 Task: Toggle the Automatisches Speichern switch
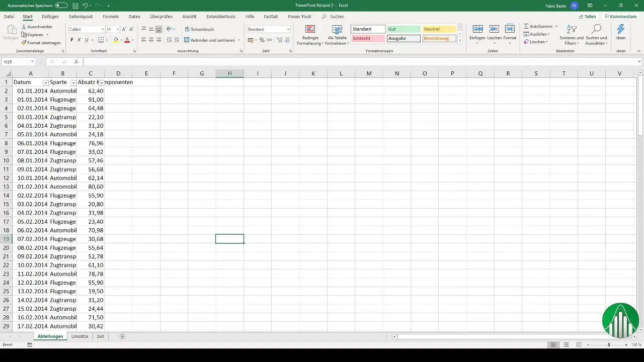[x=61, y=6]
